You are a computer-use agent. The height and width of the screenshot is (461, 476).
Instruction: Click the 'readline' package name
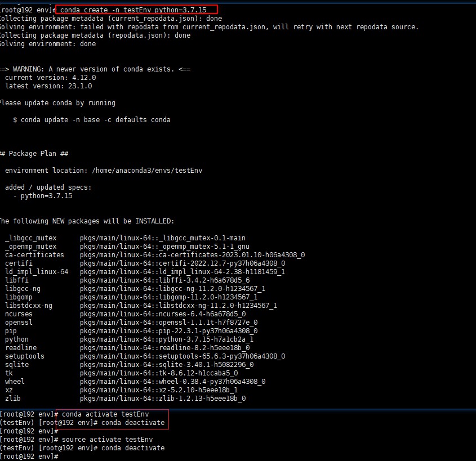pos(21,348)
